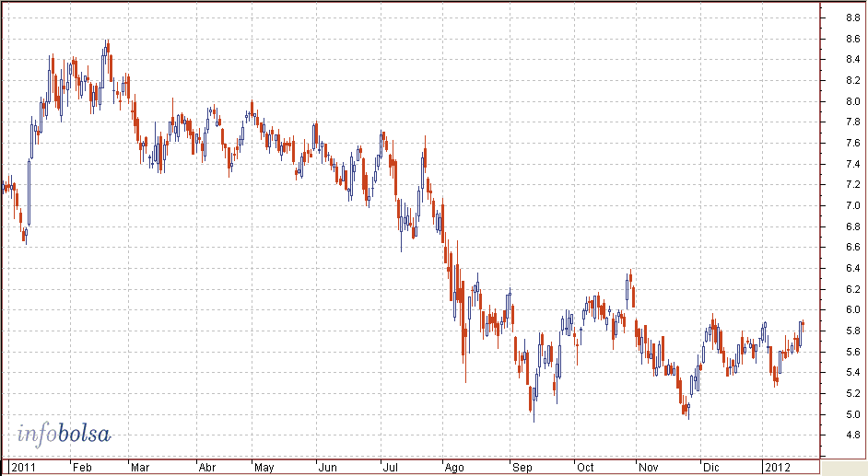
Task: Select the 5.4 price label
Action: [x=853, y=373]
